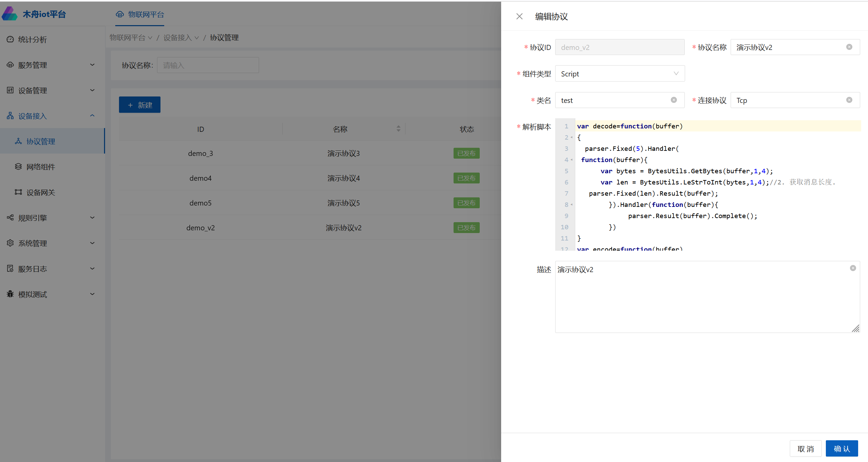The width and height of the screenshot is (868, 462).
Task: Expand the 系统管理 submenu chevron
Action: point(92,243)
